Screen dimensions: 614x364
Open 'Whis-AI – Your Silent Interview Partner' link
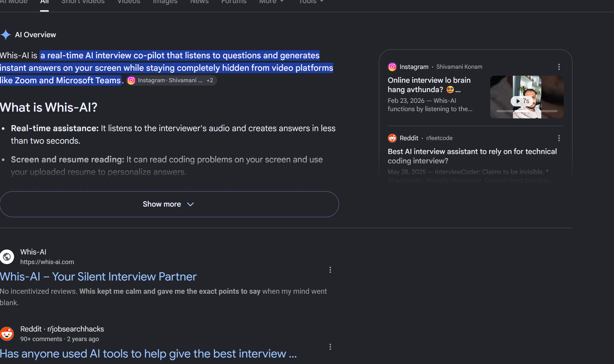point(98,277)
